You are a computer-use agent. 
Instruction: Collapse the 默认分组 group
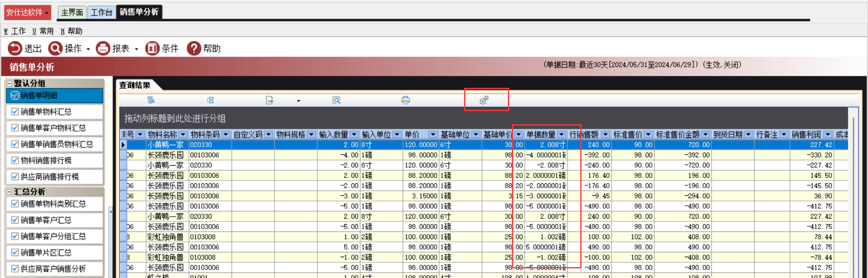pos(9,83)
